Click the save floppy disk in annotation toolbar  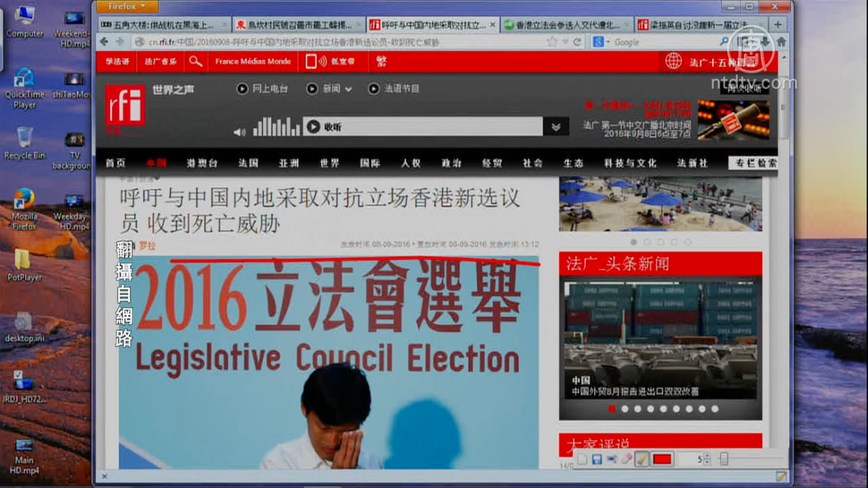pos(597,459)
